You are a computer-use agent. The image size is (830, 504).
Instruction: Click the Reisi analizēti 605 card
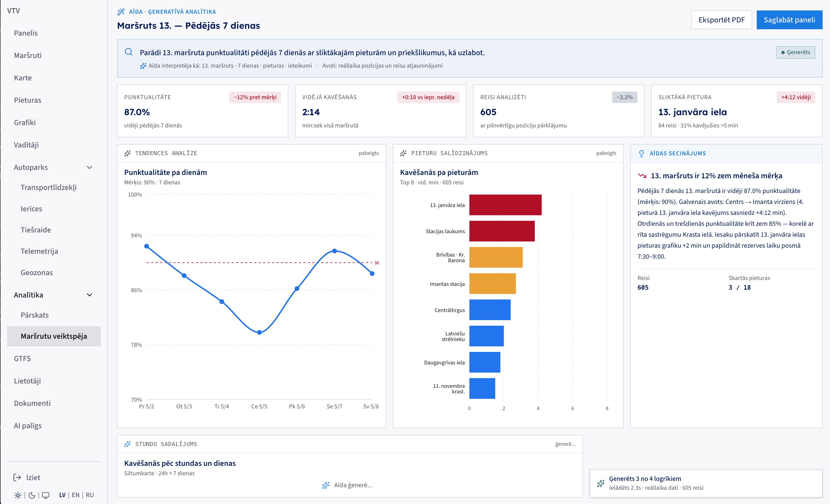559,111
